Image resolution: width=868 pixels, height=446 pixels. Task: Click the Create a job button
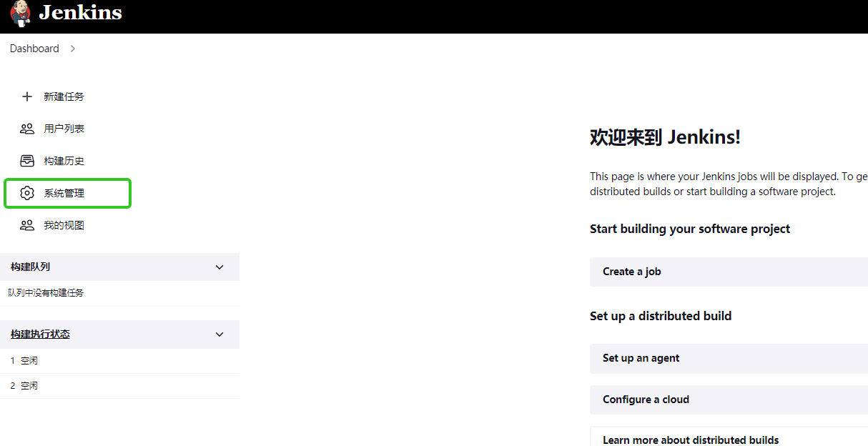click(729, 272)
